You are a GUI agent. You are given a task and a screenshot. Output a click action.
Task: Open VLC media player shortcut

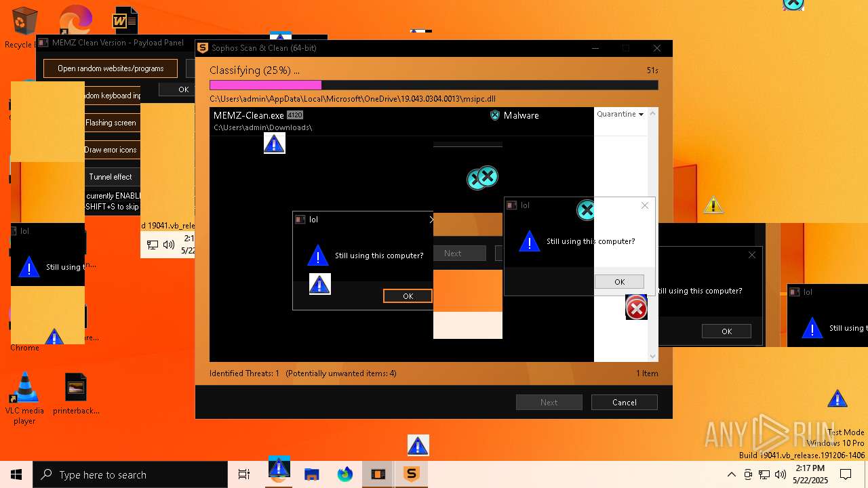click(24, 398)
